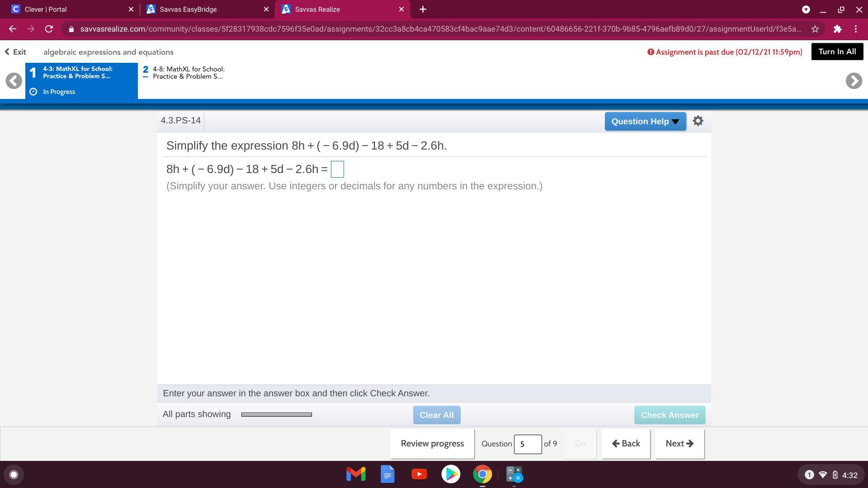Open the question settings gear icon
868x488 pixels.
(x=698, y=121)
